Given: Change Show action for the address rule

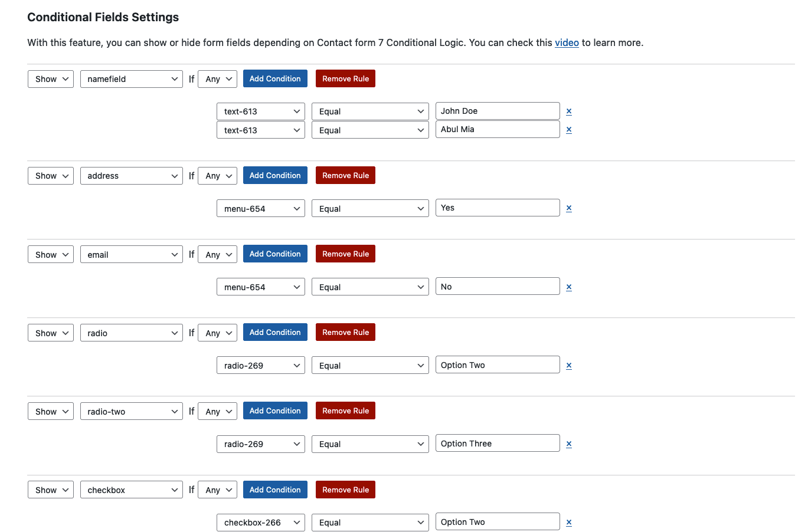Looking at the screenshot, I should point(51,176).
